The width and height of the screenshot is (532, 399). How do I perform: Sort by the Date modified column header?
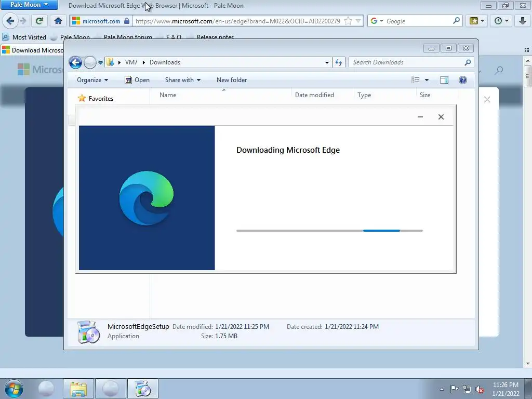[322, 95]
